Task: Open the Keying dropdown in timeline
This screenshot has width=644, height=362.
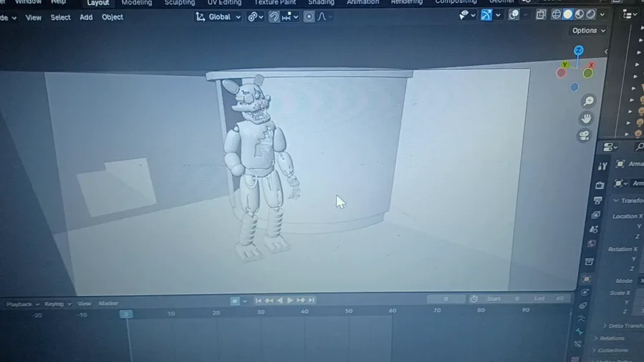Action: 57,304
